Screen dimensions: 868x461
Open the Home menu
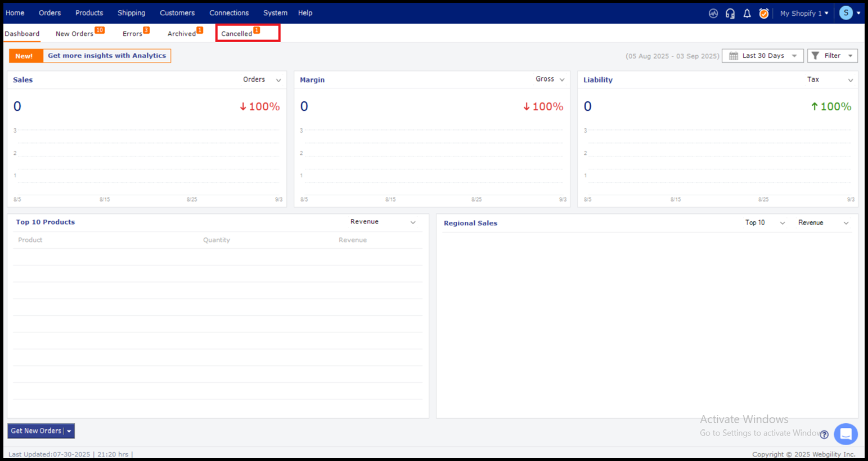[15, 13]
